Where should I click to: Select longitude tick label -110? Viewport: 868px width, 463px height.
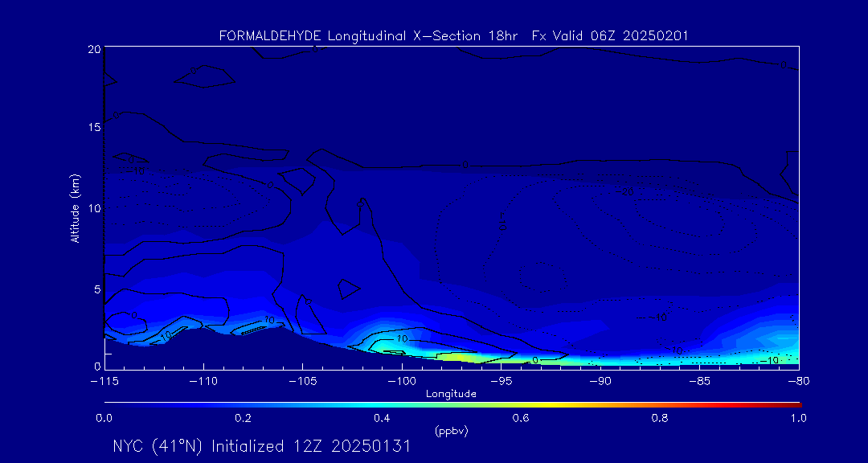coord(203,382)
